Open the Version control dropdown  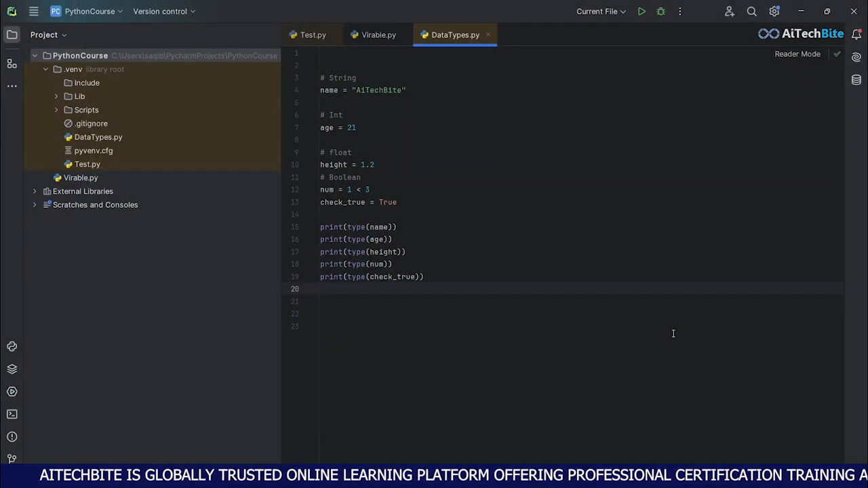164,12
